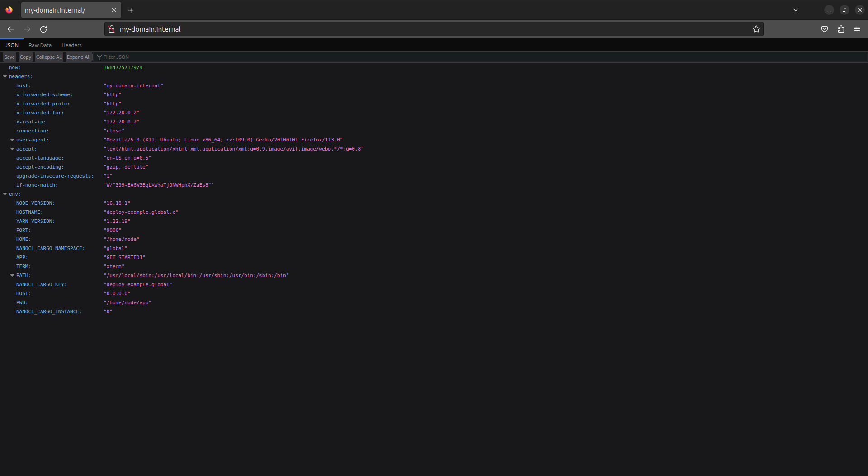The width and height of the screenshot is (868, 476).
Task: Select the HOME key
Action: tap(24, 240)
